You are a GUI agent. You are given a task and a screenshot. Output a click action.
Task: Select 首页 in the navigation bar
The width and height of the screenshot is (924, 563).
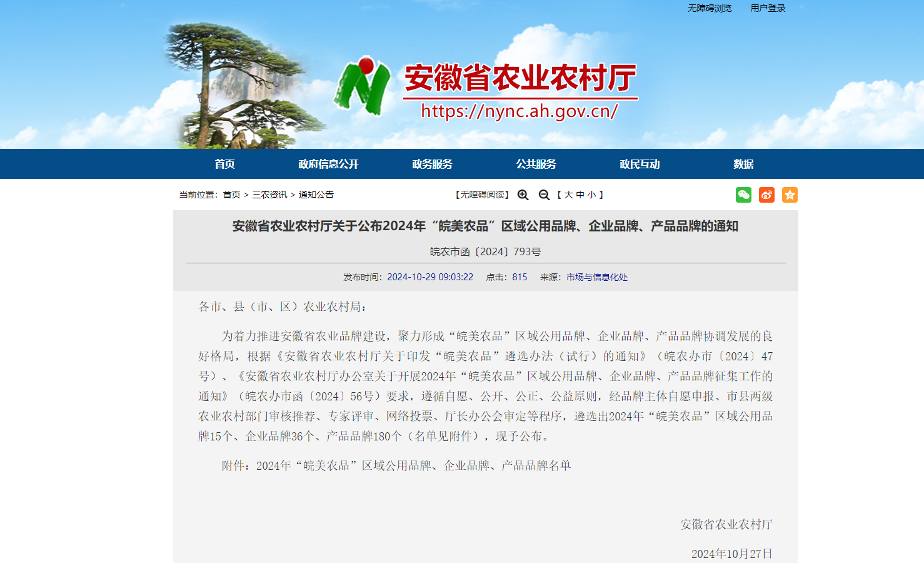click(x=224, y=163)
